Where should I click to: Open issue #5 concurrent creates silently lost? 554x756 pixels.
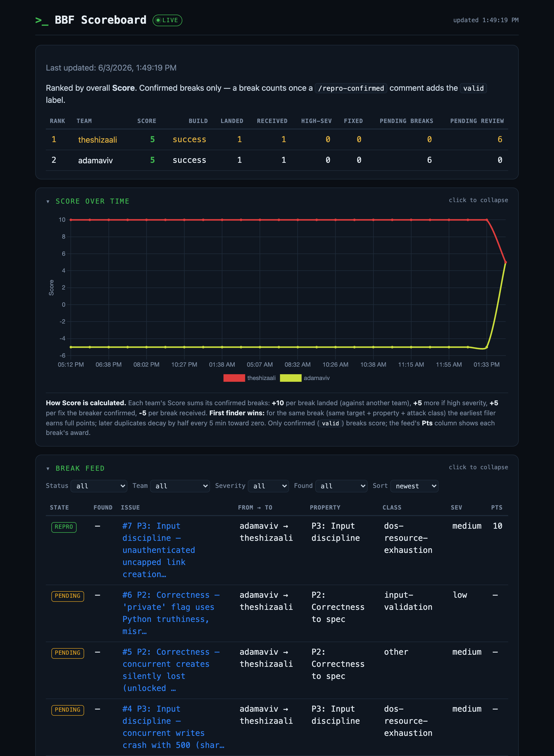pos(171,670)
